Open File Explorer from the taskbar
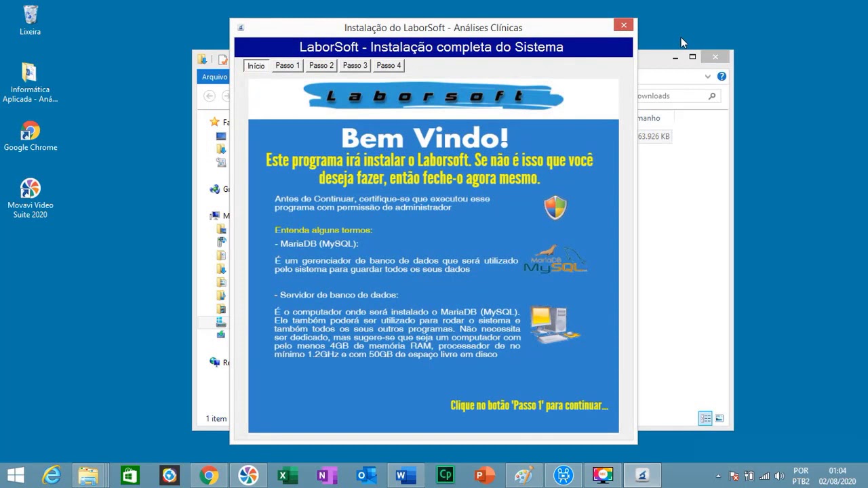Image resolution: width=868 pixels, height=488 pixels. 89,475
